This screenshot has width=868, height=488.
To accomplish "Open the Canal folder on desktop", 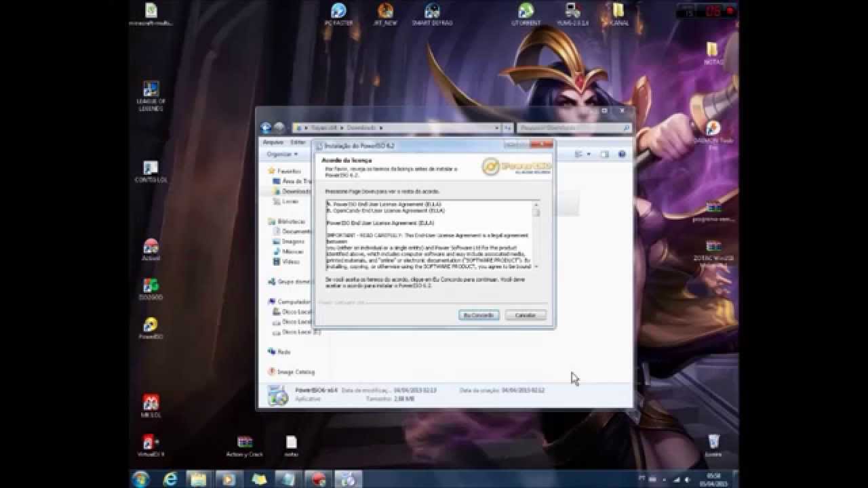I will tap(618, 14).
